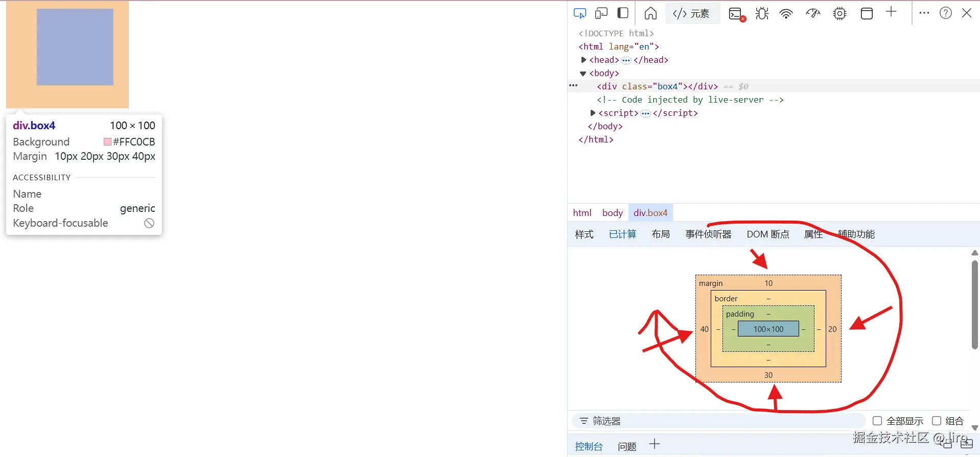Switch to the 样式 styles tab
Viewport: 980px width, 457px height.
click(584, 234)
